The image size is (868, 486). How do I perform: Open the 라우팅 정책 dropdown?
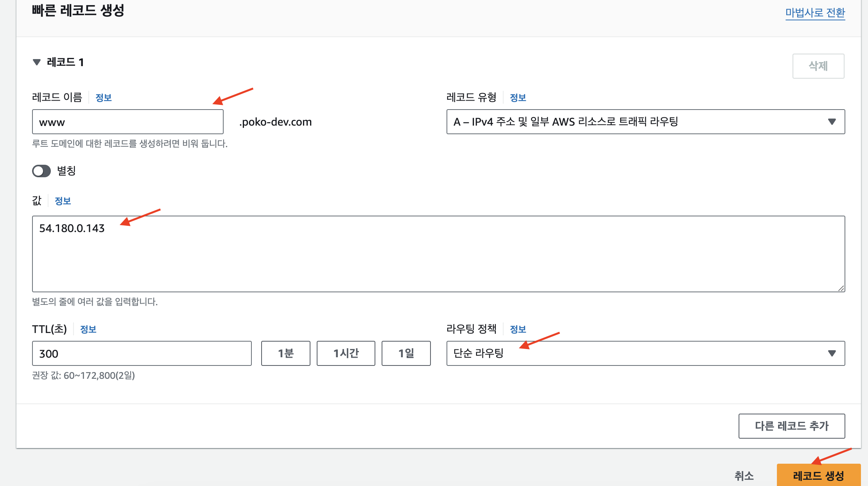(645, 353)
